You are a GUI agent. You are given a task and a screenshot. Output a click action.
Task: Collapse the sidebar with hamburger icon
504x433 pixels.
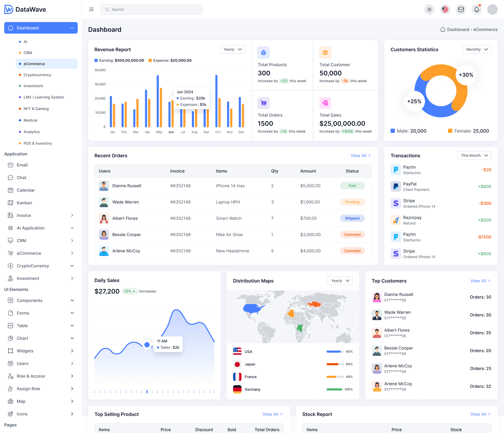(91, 9)
